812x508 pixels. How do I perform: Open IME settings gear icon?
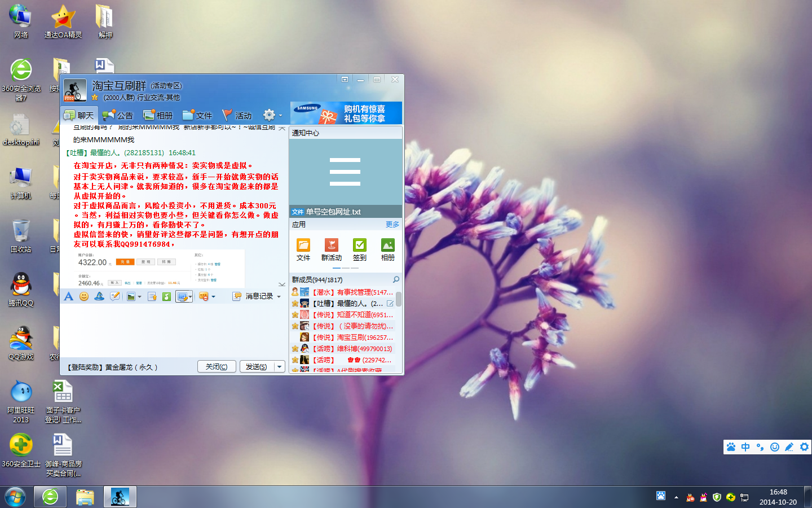point(804,447)
